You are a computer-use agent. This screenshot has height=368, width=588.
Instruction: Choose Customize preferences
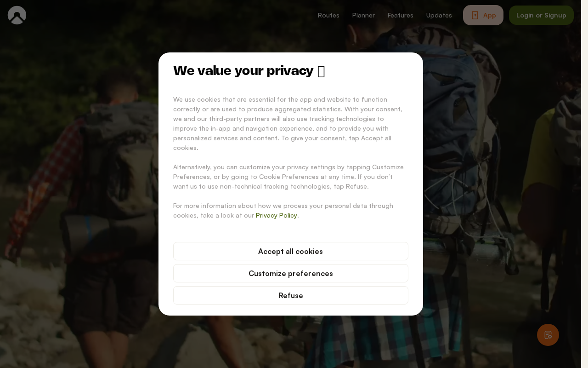(291, 273)
